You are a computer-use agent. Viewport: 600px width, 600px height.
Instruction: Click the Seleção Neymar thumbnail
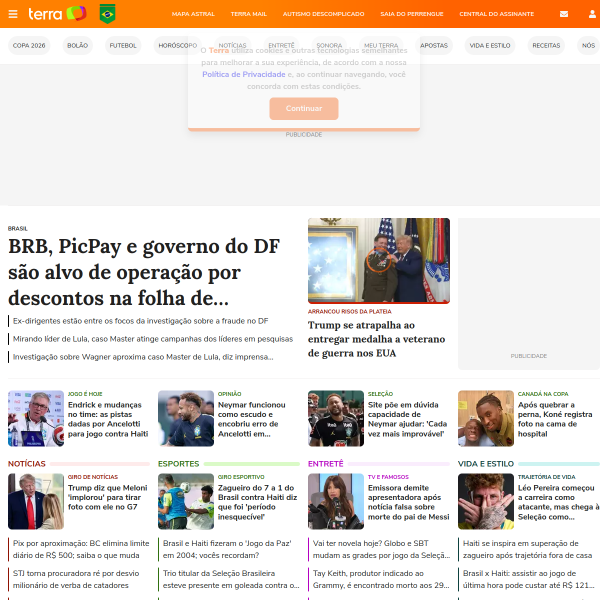336,418
